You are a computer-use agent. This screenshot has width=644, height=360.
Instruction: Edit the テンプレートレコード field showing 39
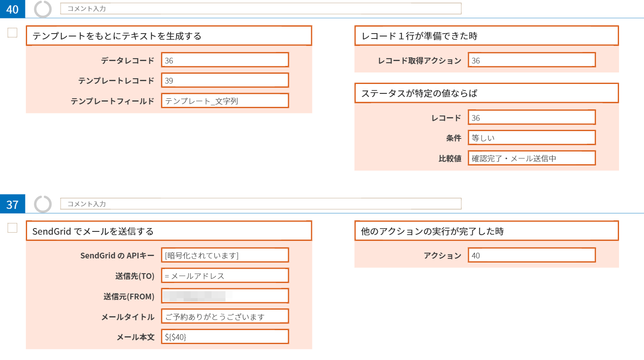[x=225, y=80]
